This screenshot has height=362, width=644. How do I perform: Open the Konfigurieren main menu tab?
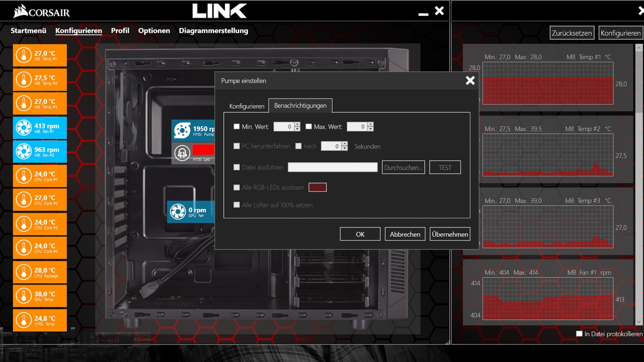click(x=78, y=31)
